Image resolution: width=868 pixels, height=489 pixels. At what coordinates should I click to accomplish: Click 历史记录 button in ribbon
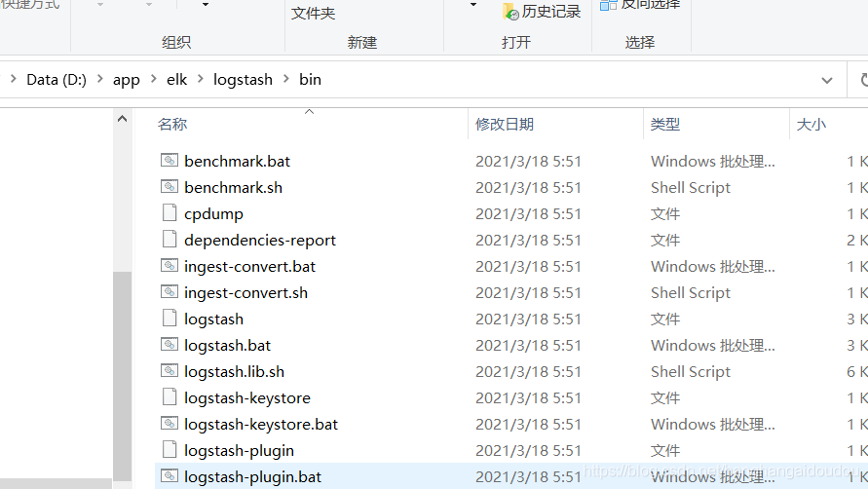tap(543, 12)
